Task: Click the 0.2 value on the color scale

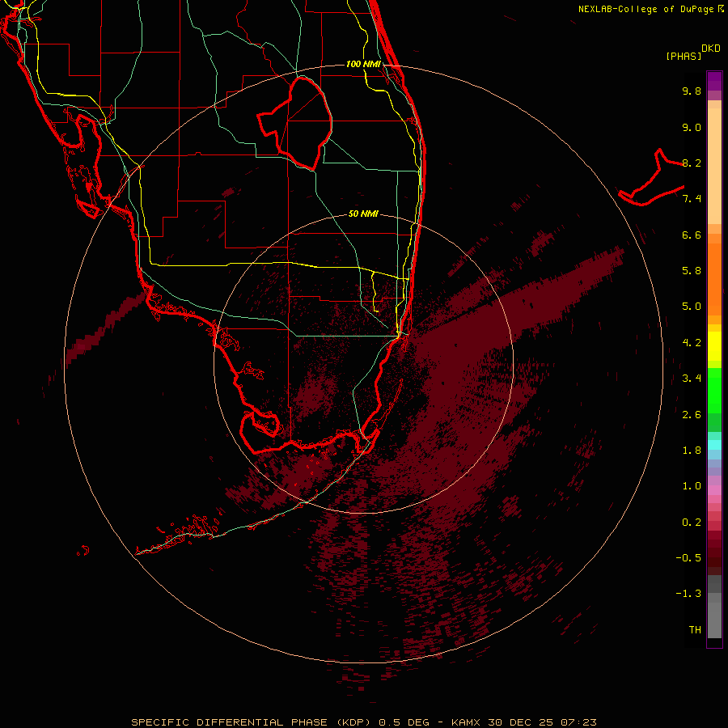Action: 692,523
